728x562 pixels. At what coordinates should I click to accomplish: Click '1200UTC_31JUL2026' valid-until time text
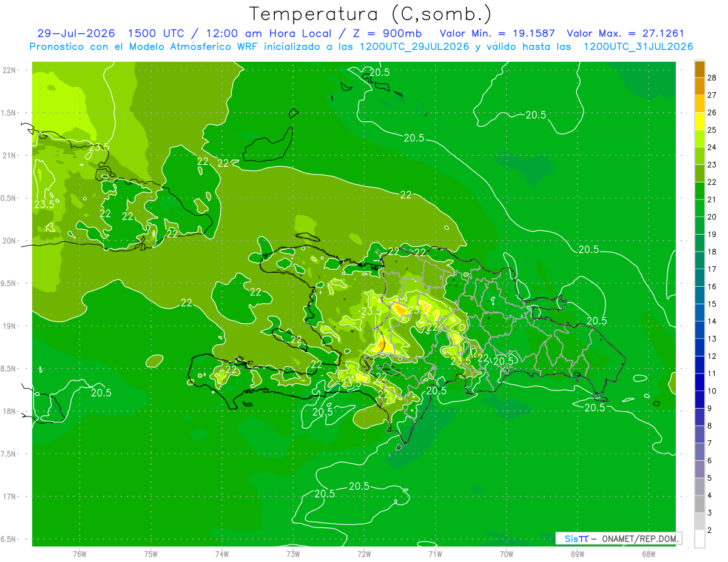coord(638,47)
